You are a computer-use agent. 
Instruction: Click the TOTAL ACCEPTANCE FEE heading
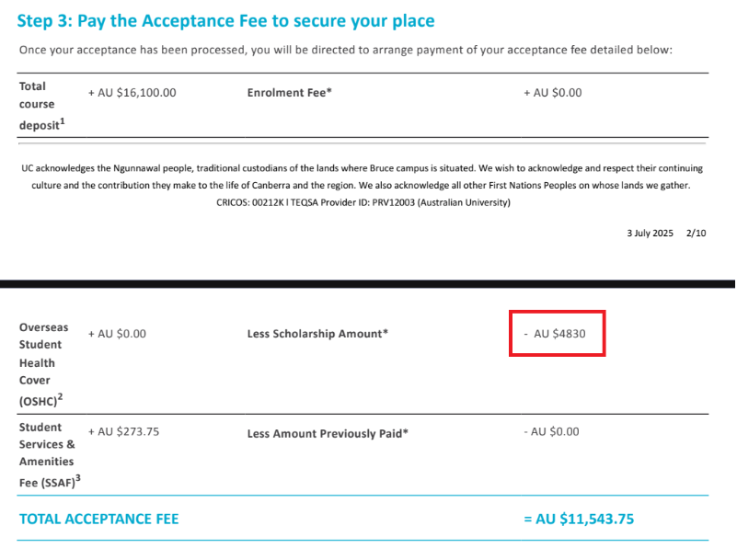click(x=98, y=519)
